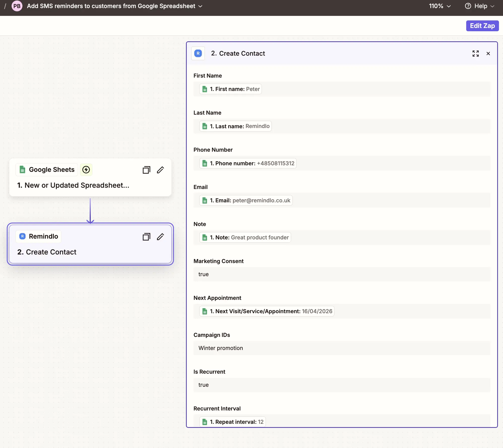Click the First name: Peter pill

(x=231, y=89)
